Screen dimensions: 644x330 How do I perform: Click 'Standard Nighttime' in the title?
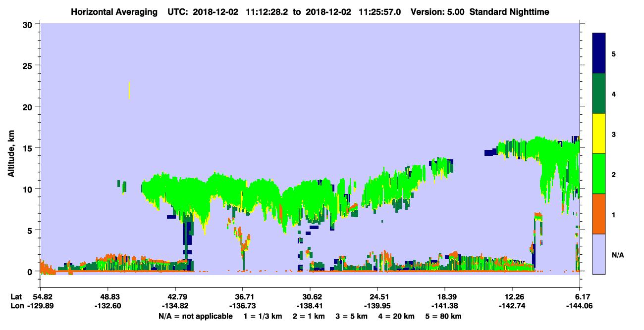[x=509, y=11]
